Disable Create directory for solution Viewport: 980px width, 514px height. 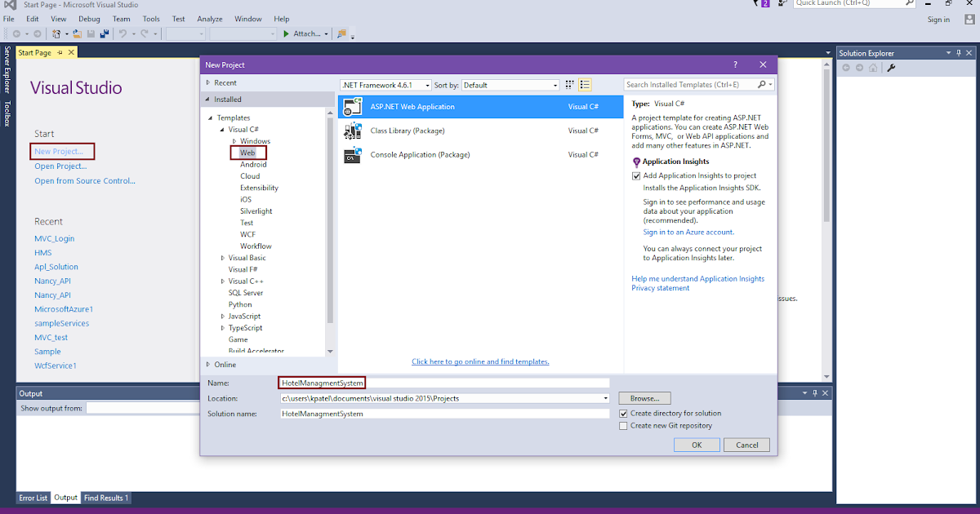[624, 413]
